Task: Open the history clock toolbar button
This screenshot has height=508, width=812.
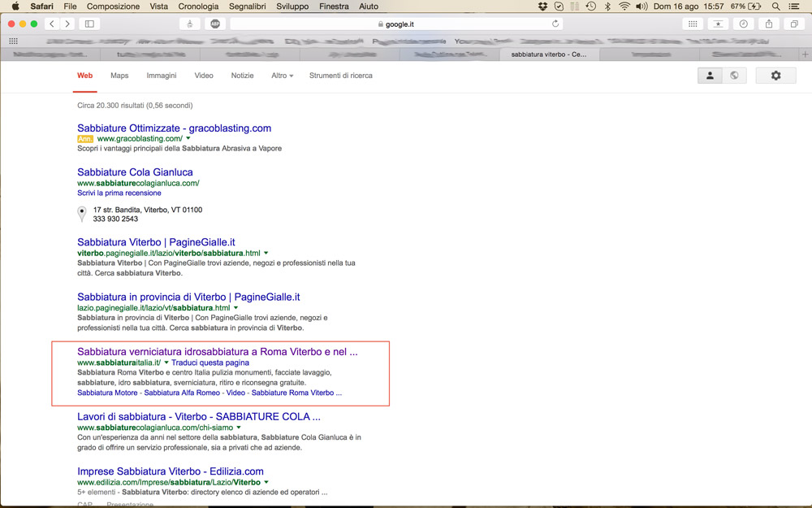Action: point(744,24)
